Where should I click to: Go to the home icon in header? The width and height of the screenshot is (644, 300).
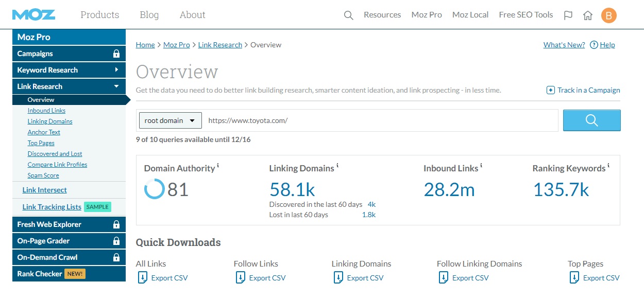pyautogui.click(x=588, y=15)
